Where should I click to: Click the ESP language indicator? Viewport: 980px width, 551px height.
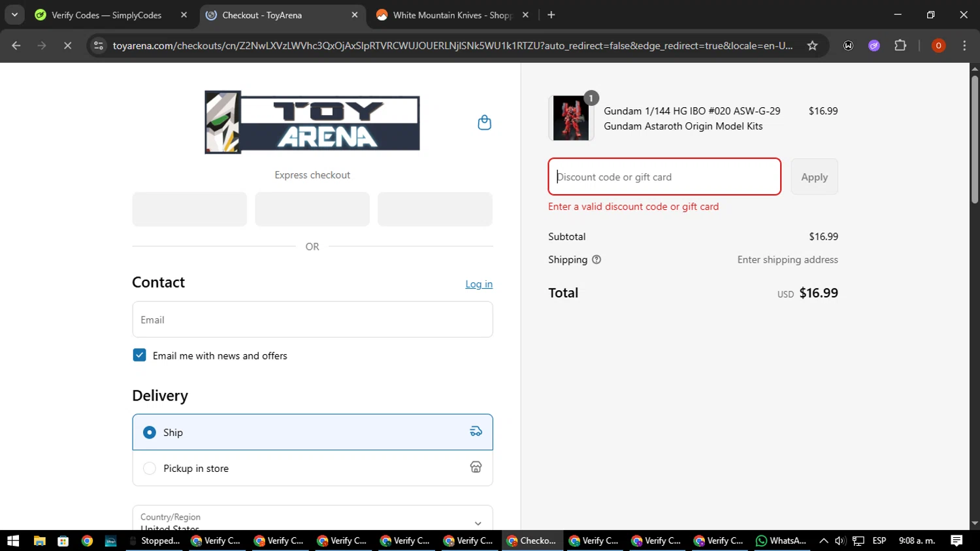pos(879,541)
